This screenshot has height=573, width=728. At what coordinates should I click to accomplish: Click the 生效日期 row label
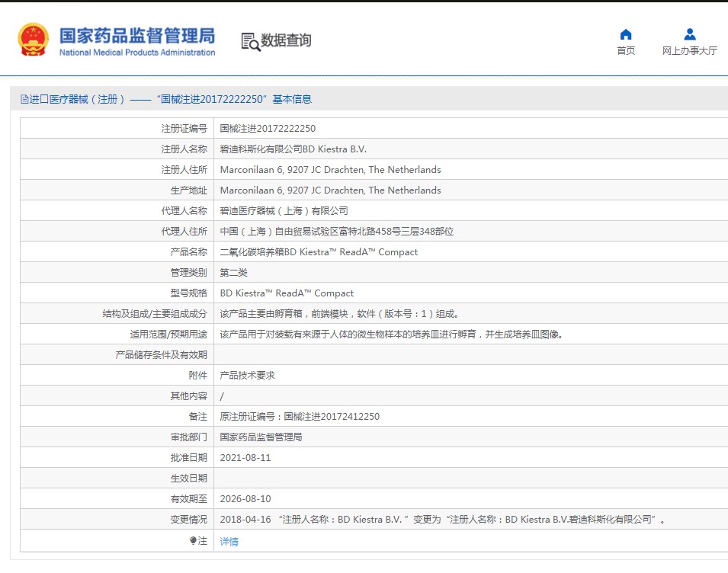click(x=188, y=478)
